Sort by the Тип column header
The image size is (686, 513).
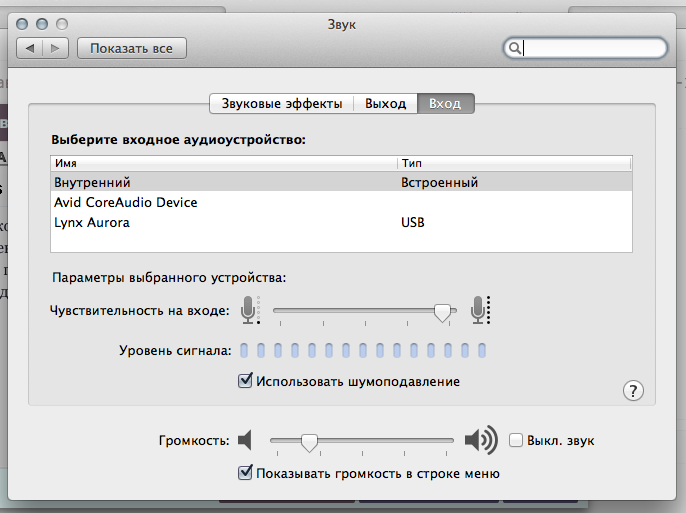(514, 163)
